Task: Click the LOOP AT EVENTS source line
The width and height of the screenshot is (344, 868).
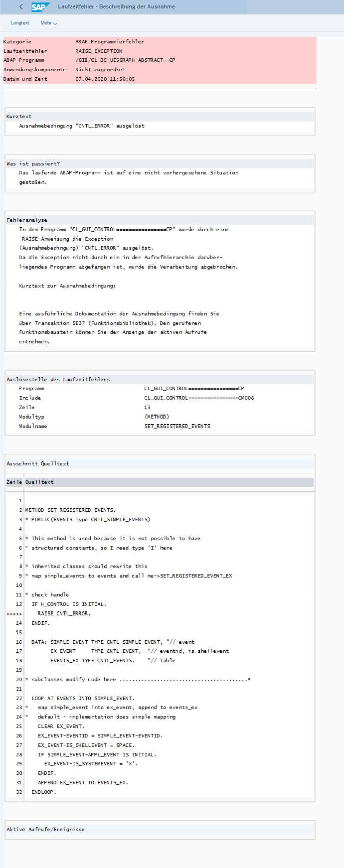Action: (x=83, y=699)
